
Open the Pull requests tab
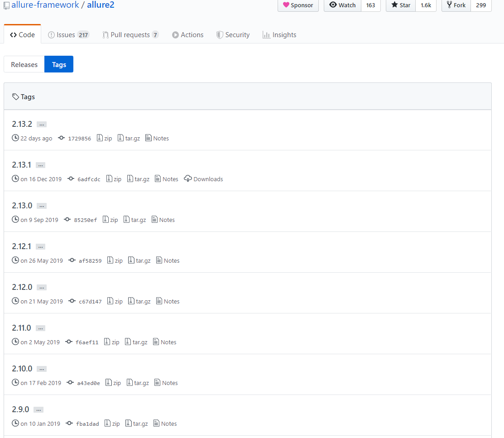click(130, 35)
